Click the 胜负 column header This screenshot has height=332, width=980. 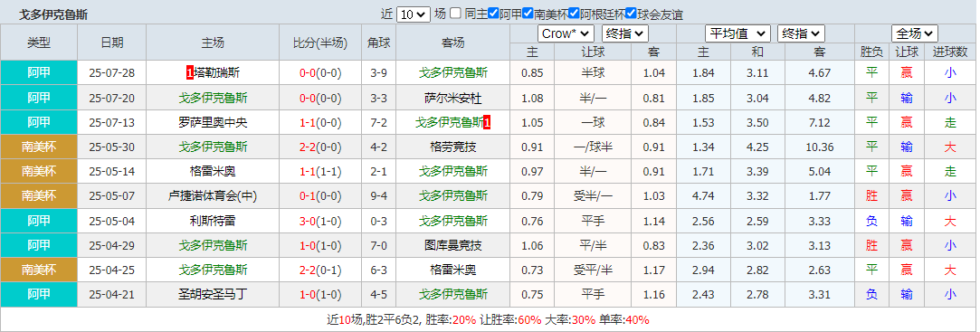pos(872,52)
